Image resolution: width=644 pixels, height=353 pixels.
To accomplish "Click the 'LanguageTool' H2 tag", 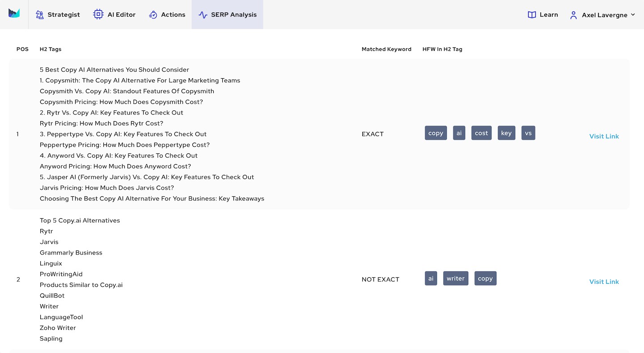I will [61, 317].
